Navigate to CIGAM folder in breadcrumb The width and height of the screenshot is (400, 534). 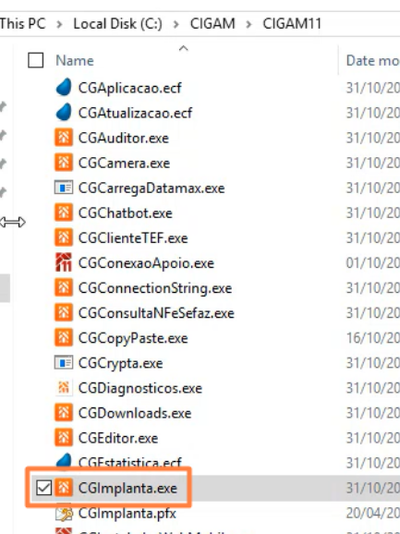tap(212, 24)
